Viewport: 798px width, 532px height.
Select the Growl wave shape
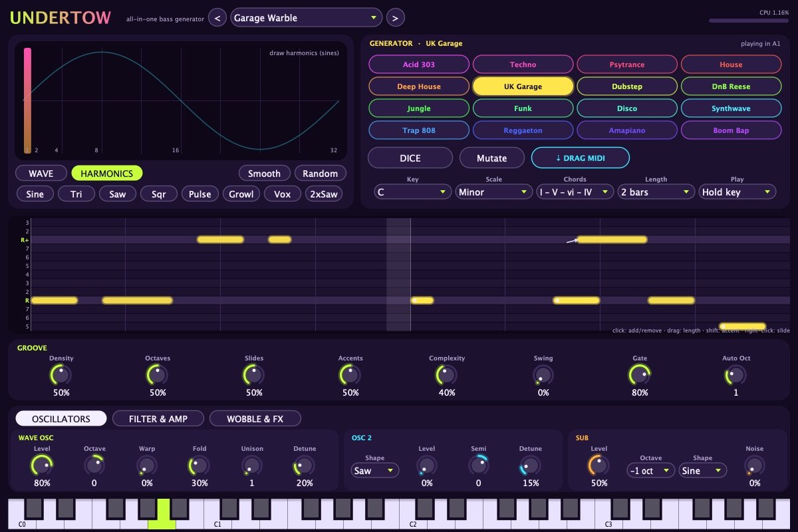point(241,194)
